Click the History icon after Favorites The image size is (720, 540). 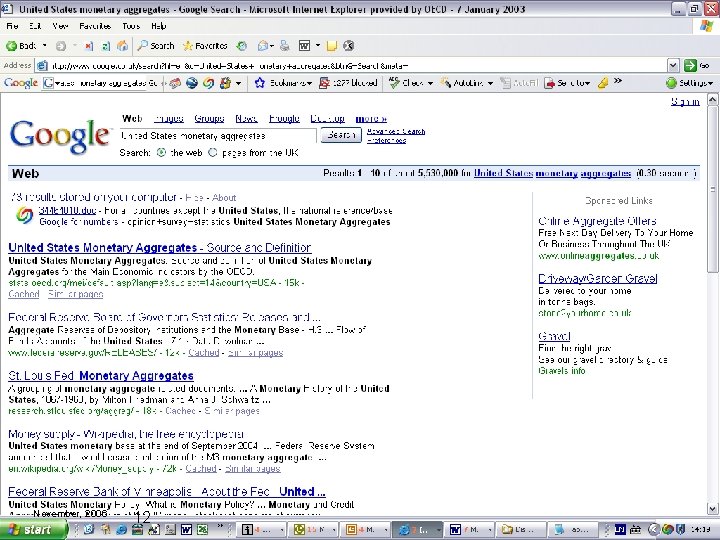coord(242,46)
